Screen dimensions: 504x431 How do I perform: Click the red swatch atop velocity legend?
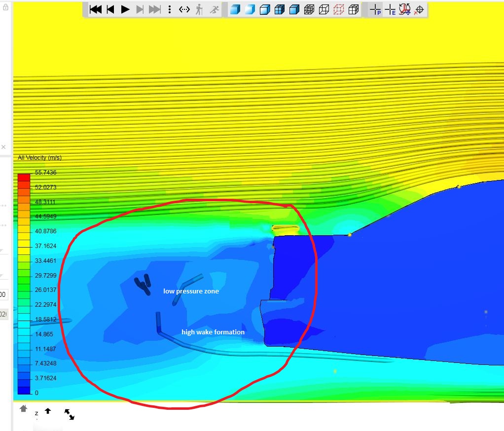point(24,177)
